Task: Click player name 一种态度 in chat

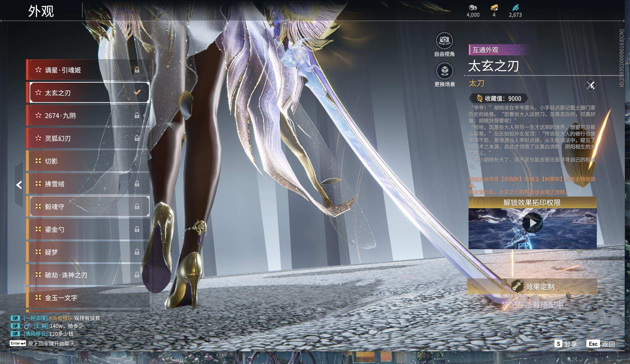Action: pyautogui.click(x=36, y=318)
